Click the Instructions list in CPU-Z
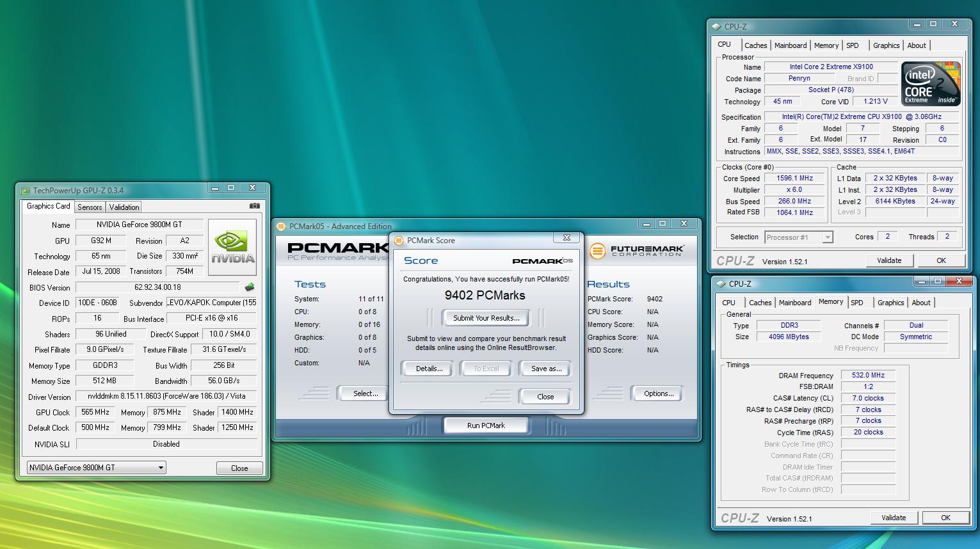 862,152
